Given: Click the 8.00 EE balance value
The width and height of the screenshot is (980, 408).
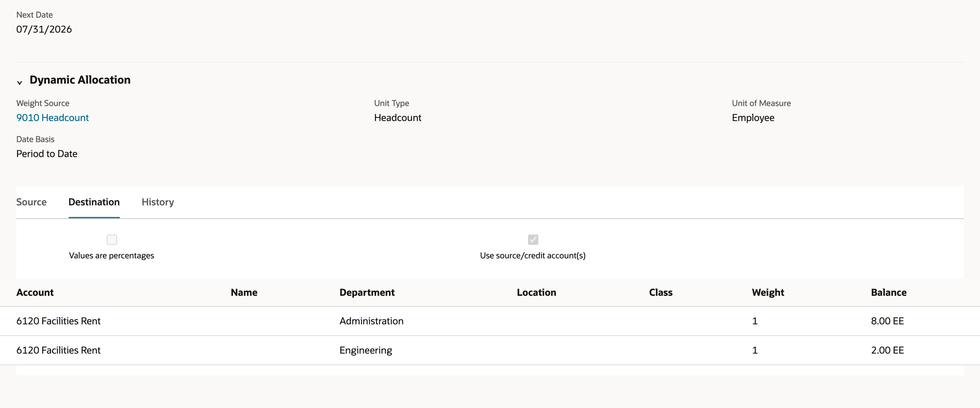Looking at the screenshot, I should pyautogui.click(x=887, y=321).
